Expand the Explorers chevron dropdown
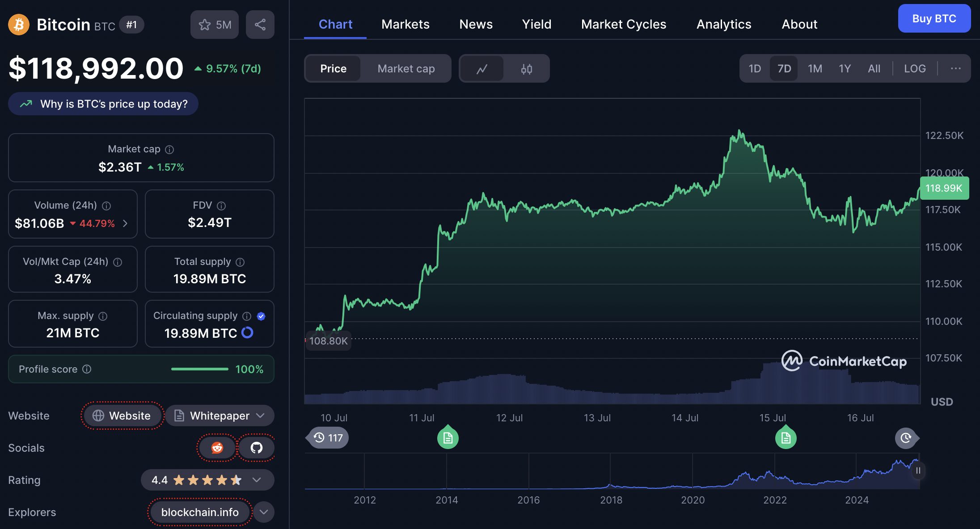 (264, 512)
